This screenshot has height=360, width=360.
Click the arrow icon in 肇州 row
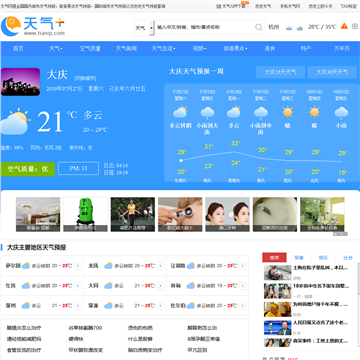pos(78,305)
